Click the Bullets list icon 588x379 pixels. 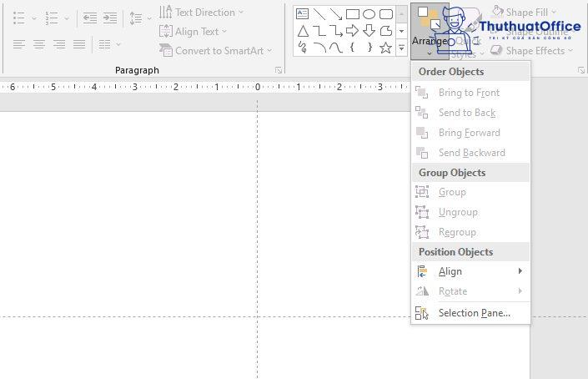[x=18, y=18]
